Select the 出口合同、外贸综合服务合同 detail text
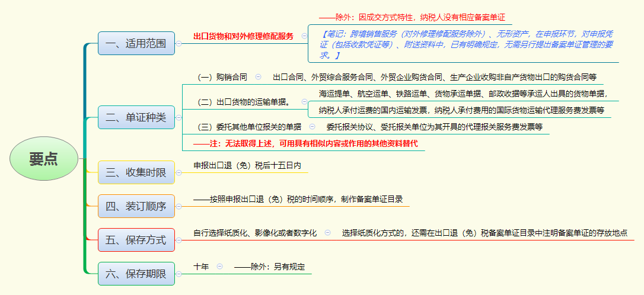 [x=435, y=77]
